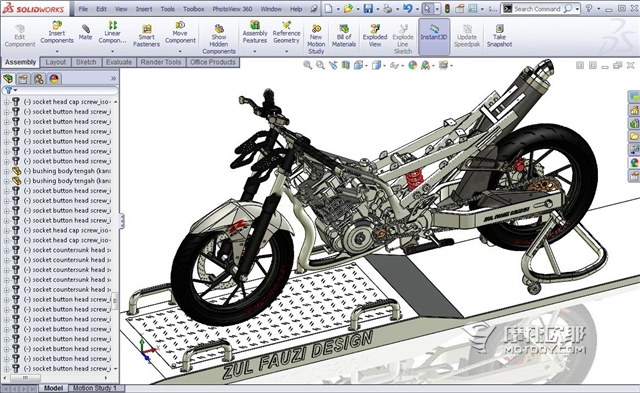
Task: Activate the Move Component tool
Action: pyautogui.click(x=180, y=33)
